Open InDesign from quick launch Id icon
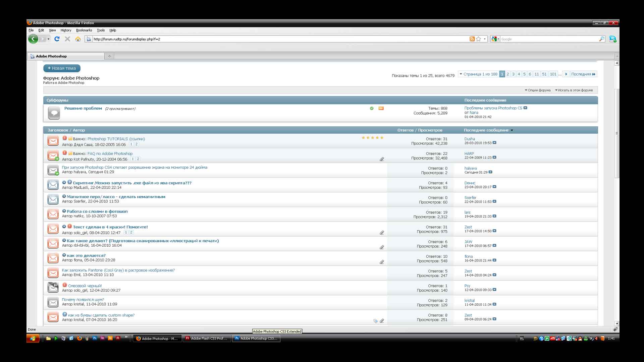This screenshot has width=644, height=362. tap(102, 338)
